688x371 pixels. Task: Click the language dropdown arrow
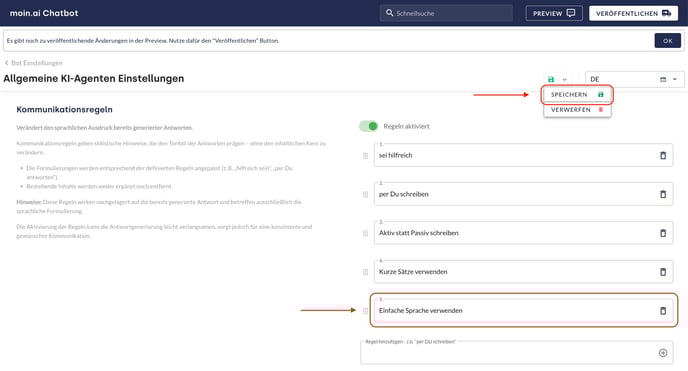click(x=674, y=79)
